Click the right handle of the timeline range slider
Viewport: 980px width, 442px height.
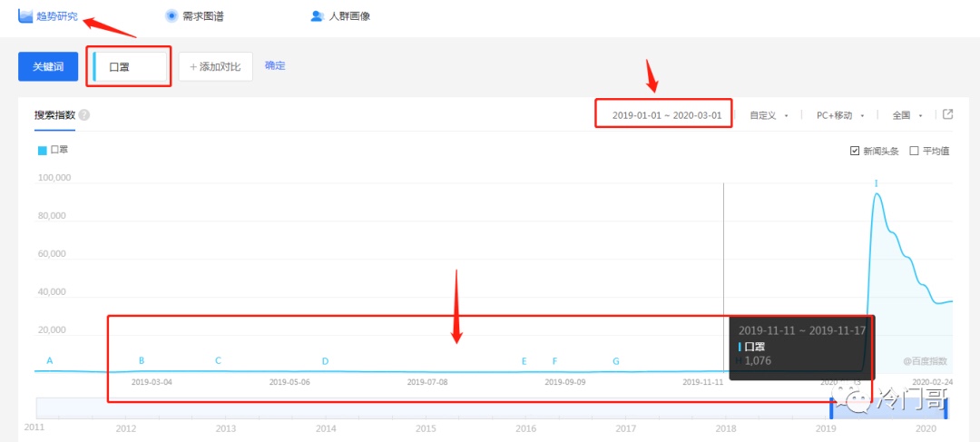point(946,408)
